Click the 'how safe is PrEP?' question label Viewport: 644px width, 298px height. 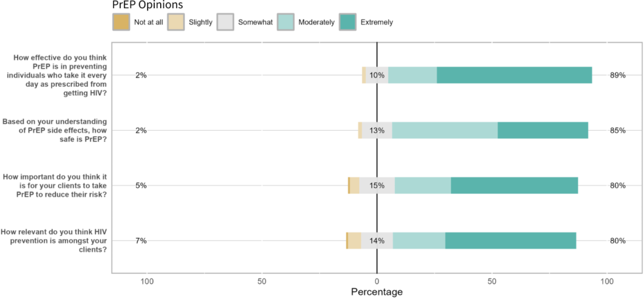[55, 130]
